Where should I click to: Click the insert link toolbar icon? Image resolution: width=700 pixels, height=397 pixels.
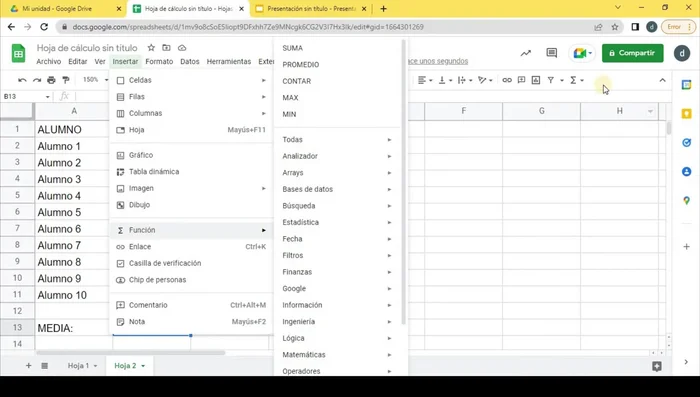tap(507, 80)
